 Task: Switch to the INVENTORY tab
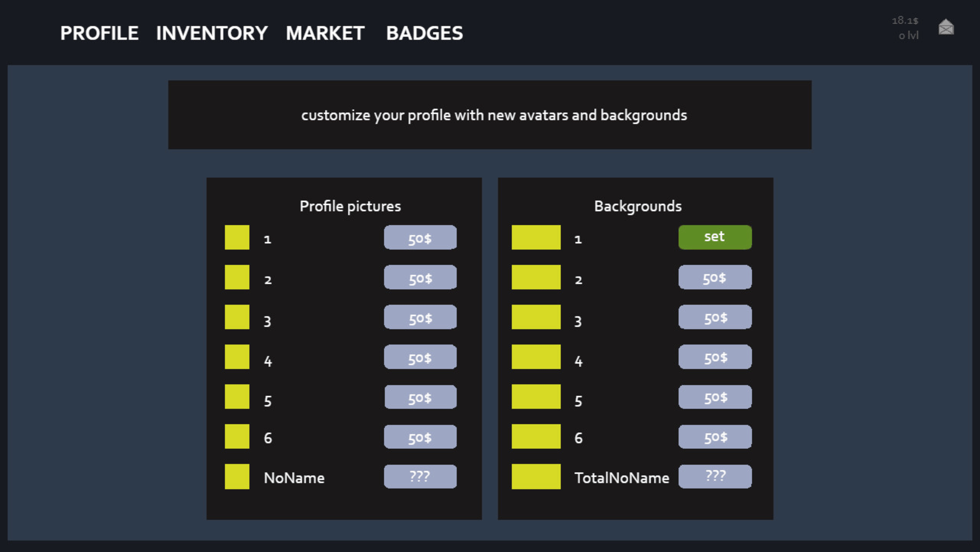pyautogui.click(x=211, y=34)
